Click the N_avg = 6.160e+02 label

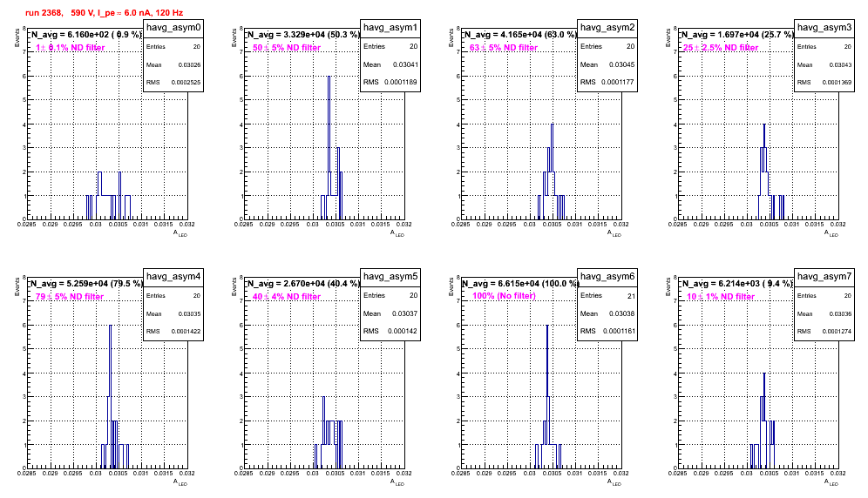pos(86,35)
